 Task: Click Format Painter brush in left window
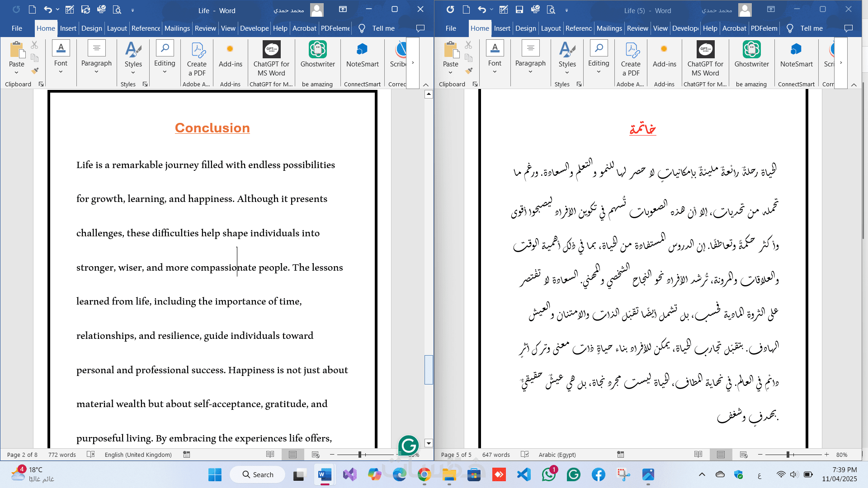coord(35,70)
